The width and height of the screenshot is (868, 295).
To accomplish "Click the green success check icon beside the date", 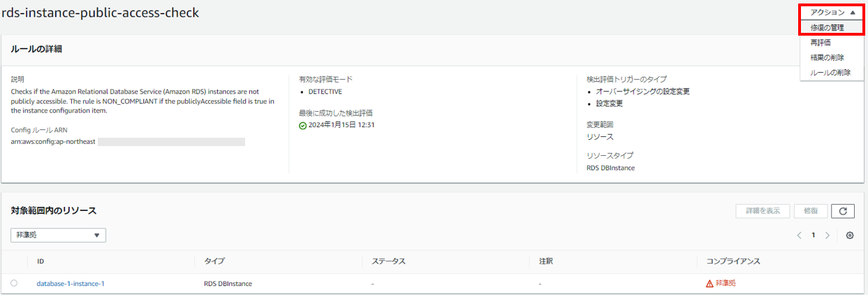I will [302, 125].
